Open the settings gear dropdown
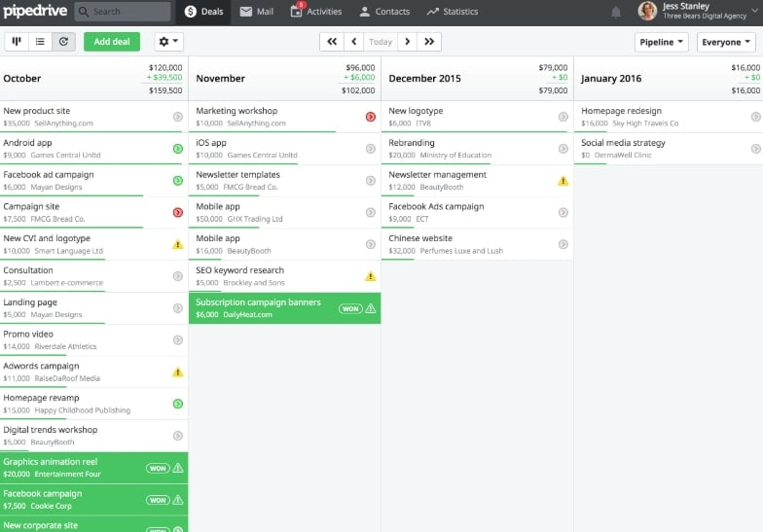763x532 pixels. pyautogui.click(x=168, y=42)
